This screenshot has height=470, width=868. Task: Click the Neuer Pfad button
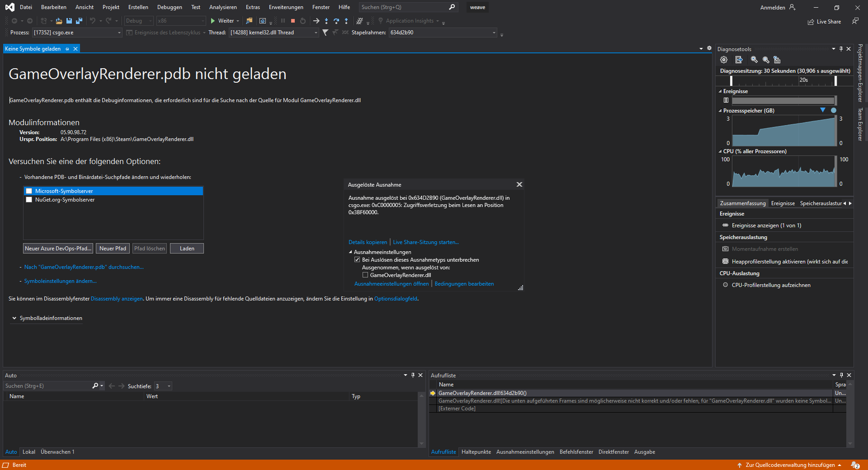pos(113,249)
